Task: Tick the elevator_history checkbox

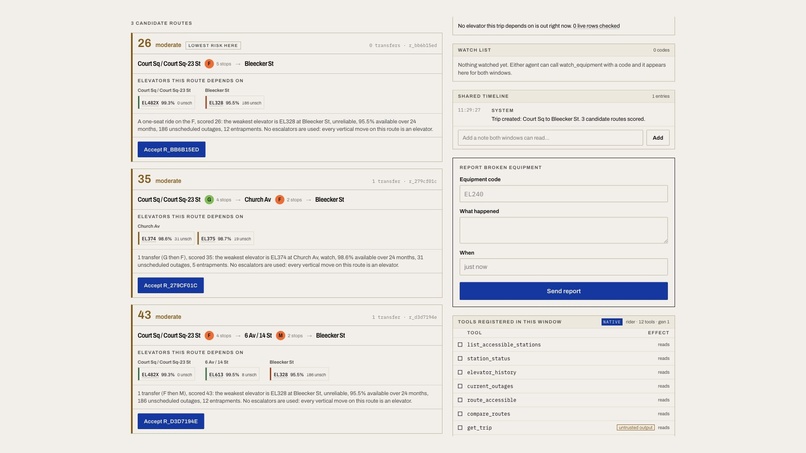Action: point(460,373)
